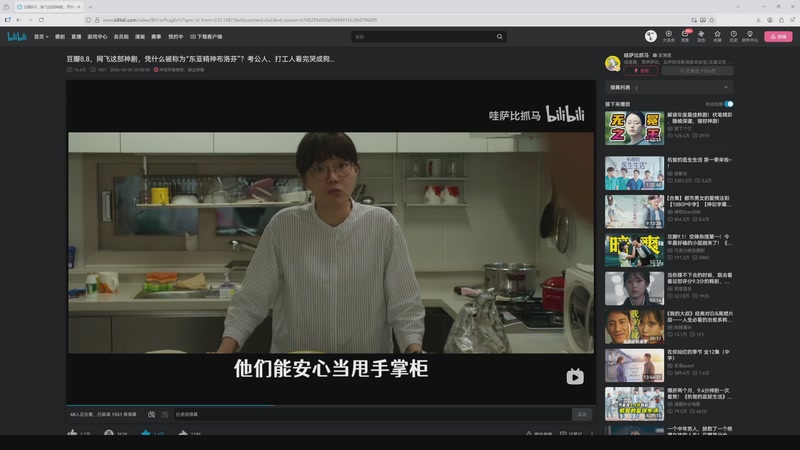
Task: Seek using the video progress bar
Action: [331, 406]
